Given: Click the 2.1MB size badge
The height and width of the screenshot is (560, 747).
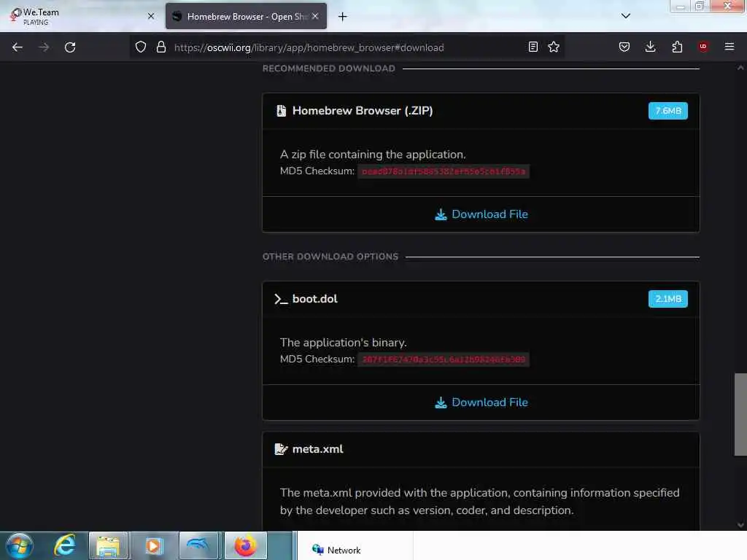Looking at the screenshot, I should coord(668,299).
